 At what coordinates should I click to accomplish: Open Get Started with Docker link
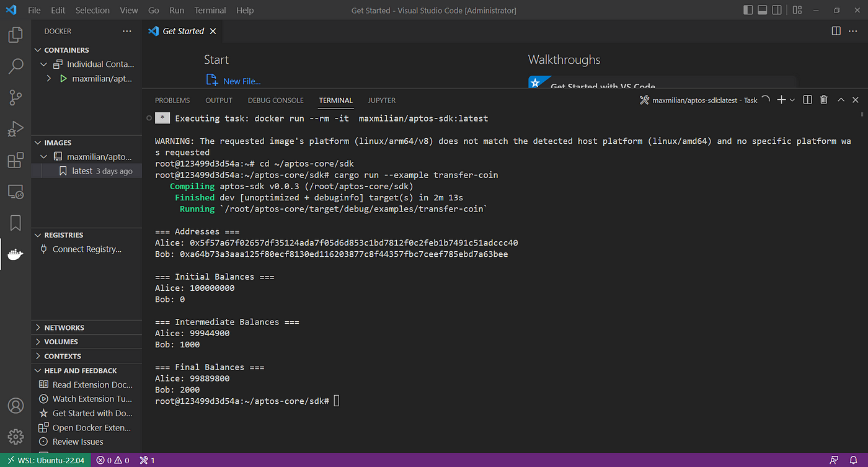(87, 413)
